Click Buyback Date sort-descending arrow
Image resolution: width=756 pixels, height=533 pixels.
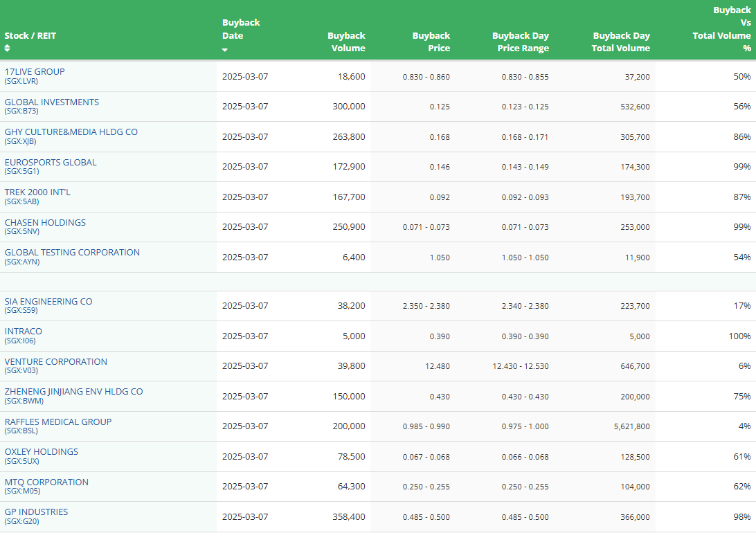coord(225,50)
